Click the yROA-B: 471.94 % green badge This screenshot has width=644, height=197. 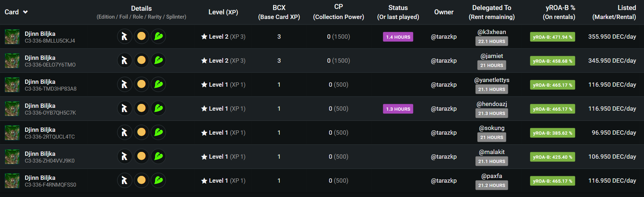point(553,37)
